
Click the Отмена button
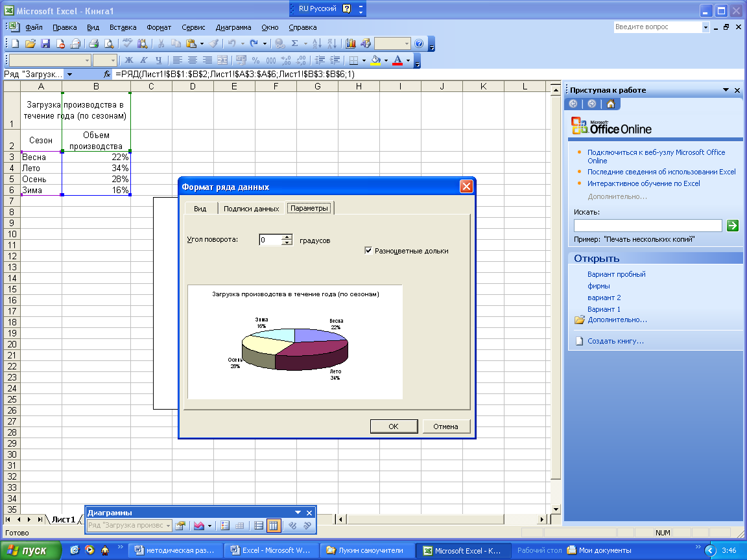pos(446,426)
